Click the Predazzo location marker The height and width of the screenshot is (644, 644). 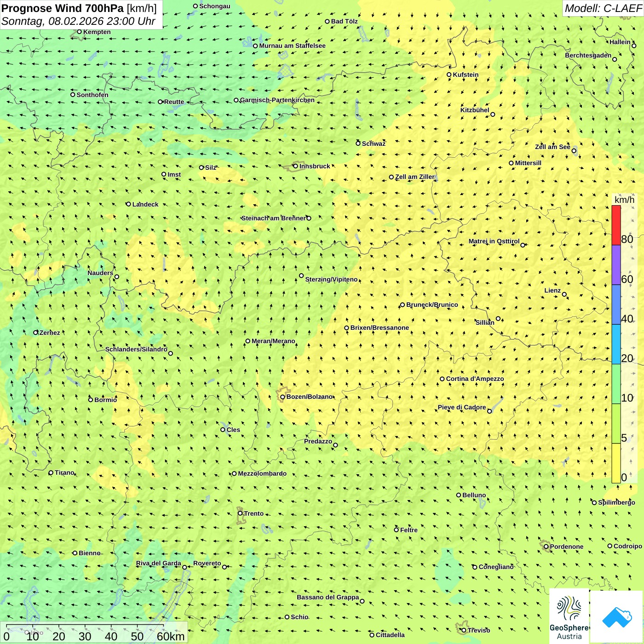pos(335,445)
